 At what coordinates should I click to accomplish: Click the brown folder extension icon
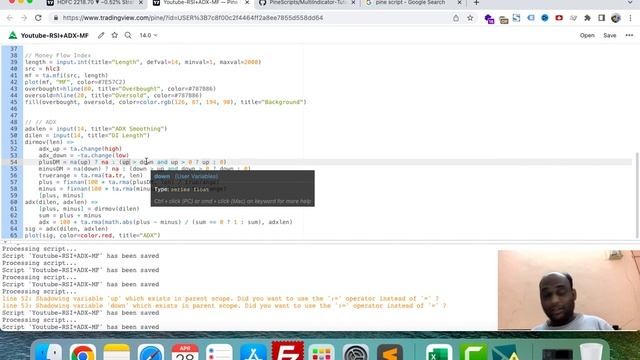tap(504, 19)
